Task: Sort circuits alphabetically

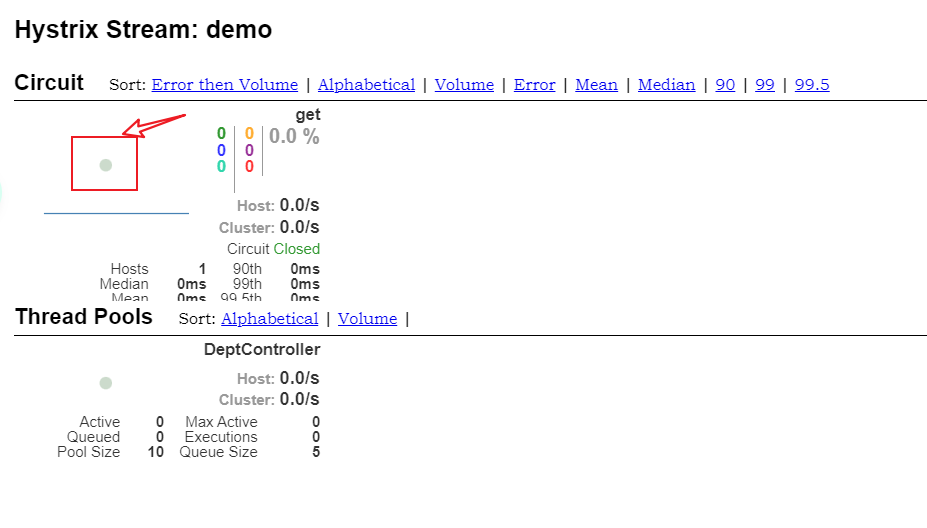Action: pos(366,85)
